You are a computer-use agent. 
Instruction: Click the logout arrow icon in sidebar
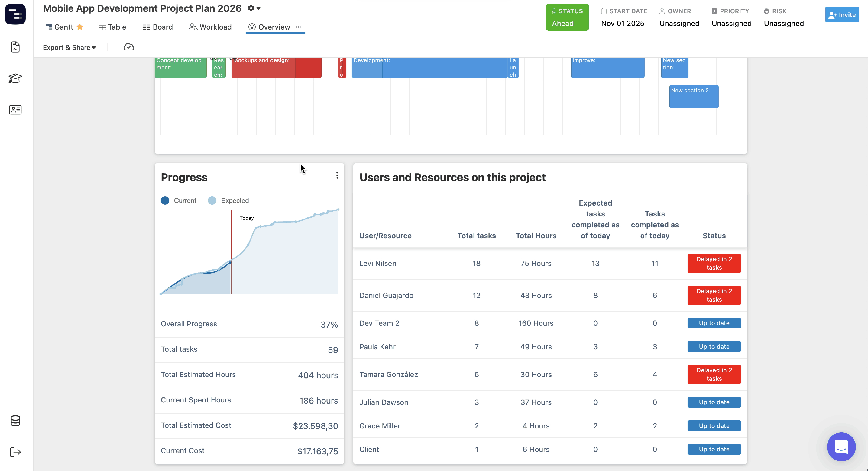point(15,452)
